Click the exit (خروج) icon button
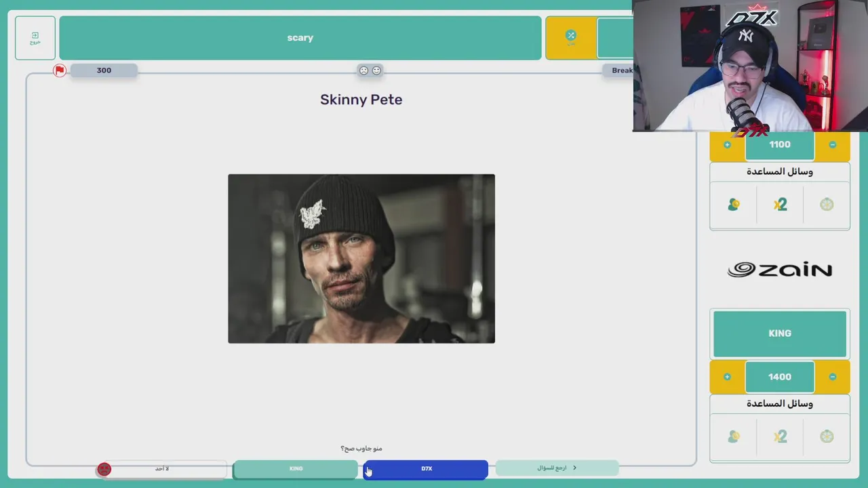The width and height of the screenshot is (868, 488). pos(35,38)
